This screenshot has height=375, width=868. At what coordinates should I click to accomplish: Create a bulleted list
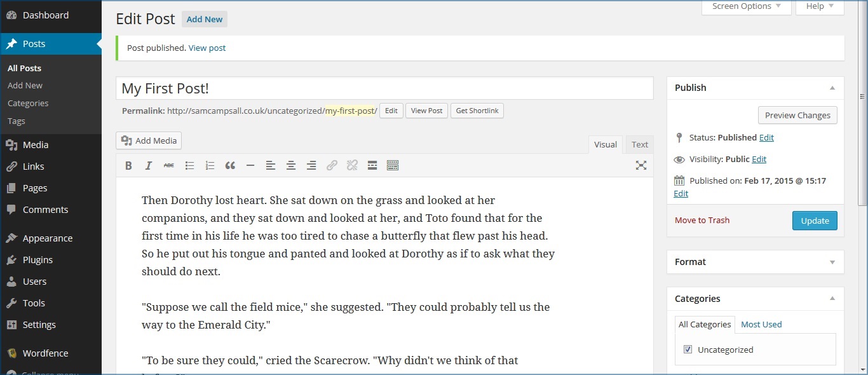click(189, 166)
